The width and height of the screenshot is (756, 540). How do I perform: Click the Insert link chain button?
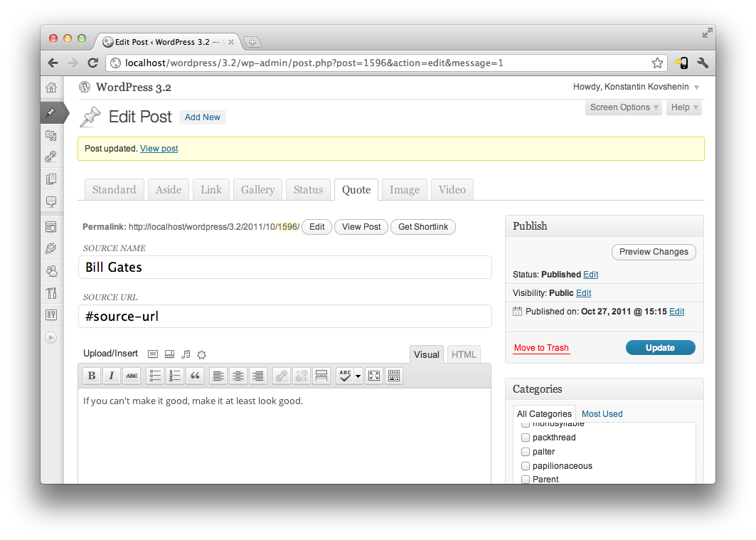282,376
